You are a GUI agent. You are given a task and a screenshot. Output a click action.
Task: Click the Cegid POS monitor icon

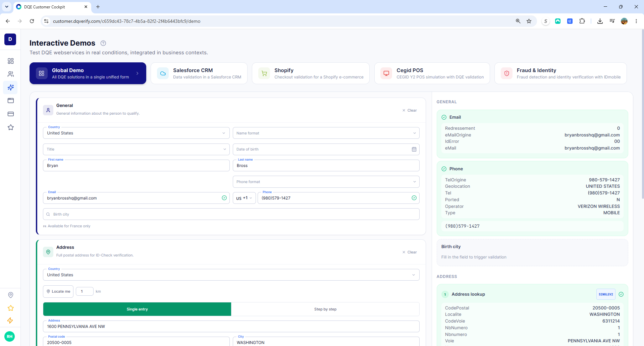point(386,73)
